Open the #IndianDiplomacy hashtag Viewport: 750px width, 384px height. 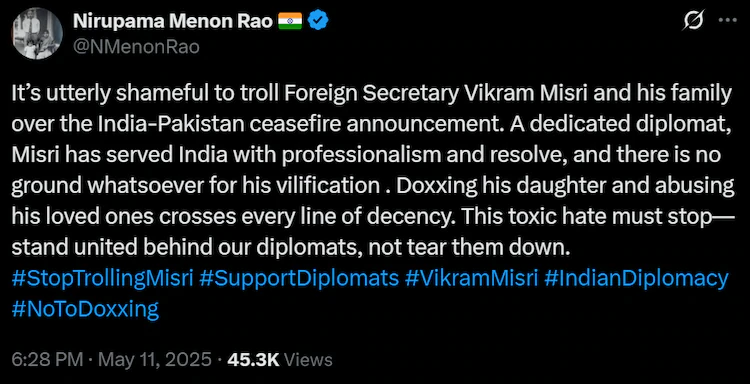tap(636, 278)
